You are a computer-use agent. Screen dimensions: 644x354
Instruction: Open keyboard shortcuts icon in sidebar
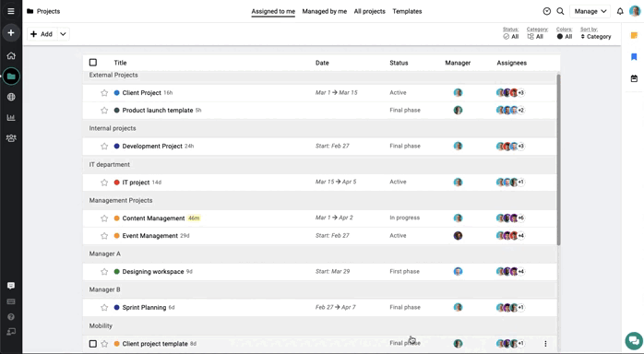coord(11,301)
